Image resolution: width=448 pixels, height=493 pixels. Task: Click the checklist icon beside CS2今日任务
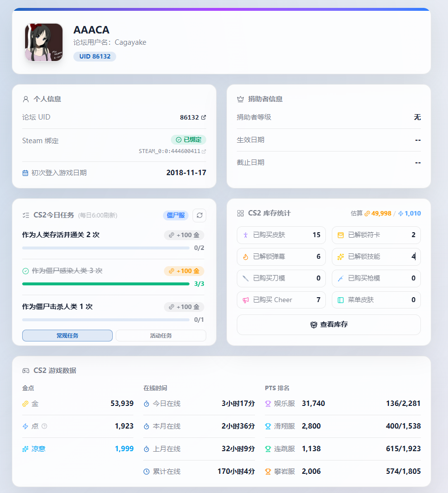pyautogui.click(x=26, y=216)
